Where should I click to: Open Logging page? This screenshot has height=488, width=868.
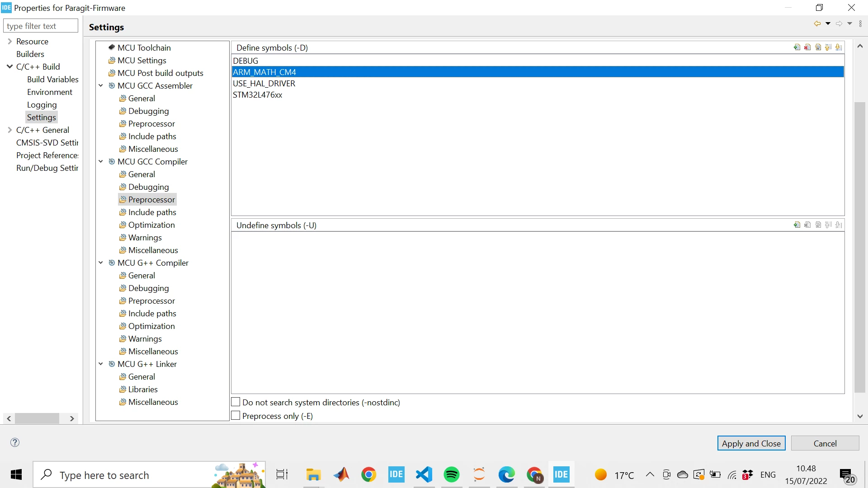coord(42,104)
